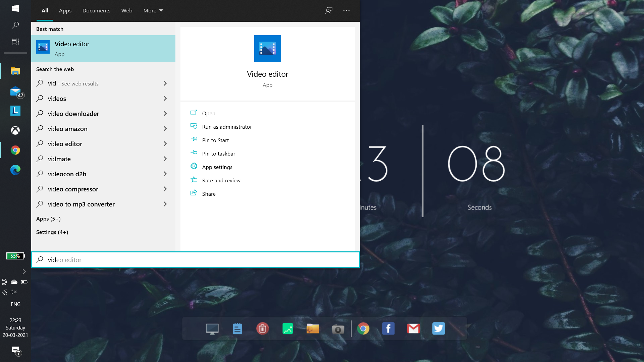This screenshot has width=644, height=362.
Task: Open the Recycle Bin on the dock
Action: pos(263,328)
